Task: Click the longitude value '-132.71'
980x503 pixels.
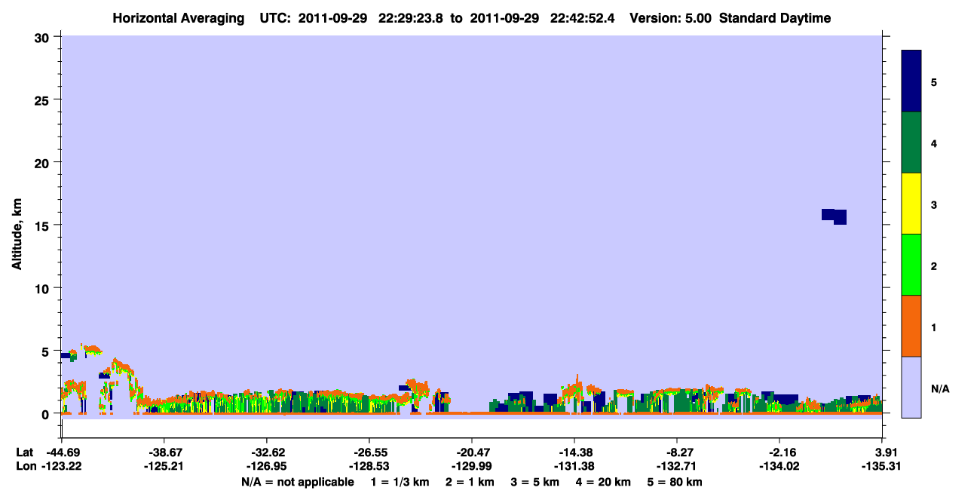Action: tap(677, 466)
